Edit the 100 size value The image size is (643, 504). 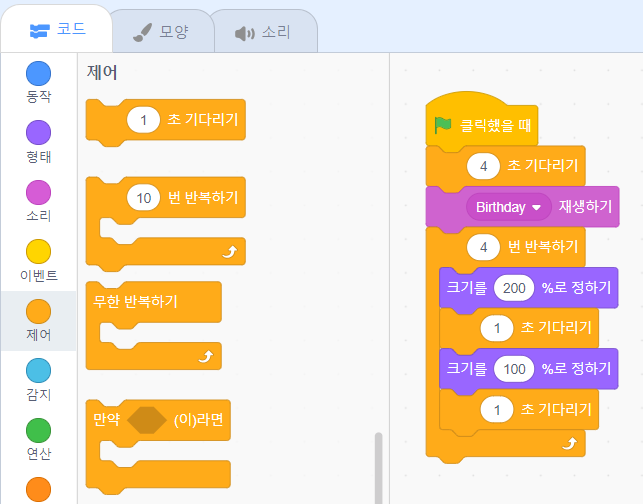514,369
